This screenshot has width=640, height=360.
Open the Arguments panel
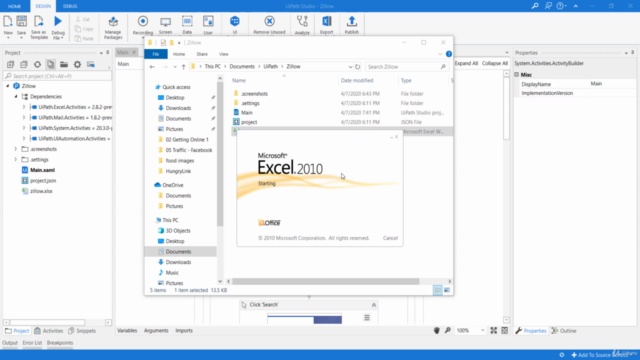[156, 331]
